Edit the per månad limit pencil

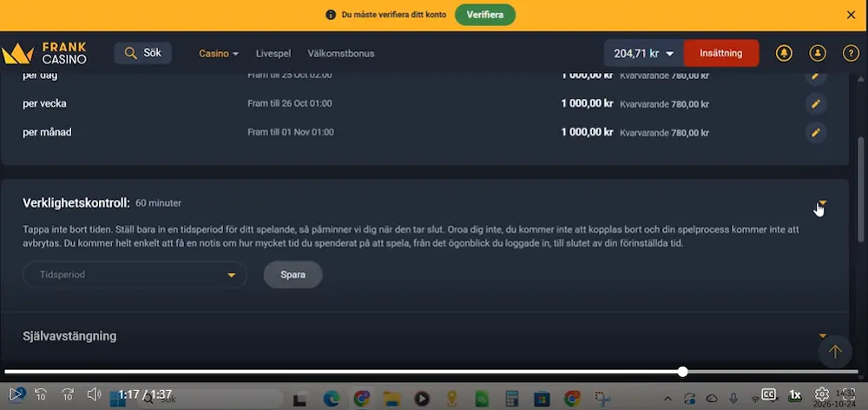tap(815, 132)
